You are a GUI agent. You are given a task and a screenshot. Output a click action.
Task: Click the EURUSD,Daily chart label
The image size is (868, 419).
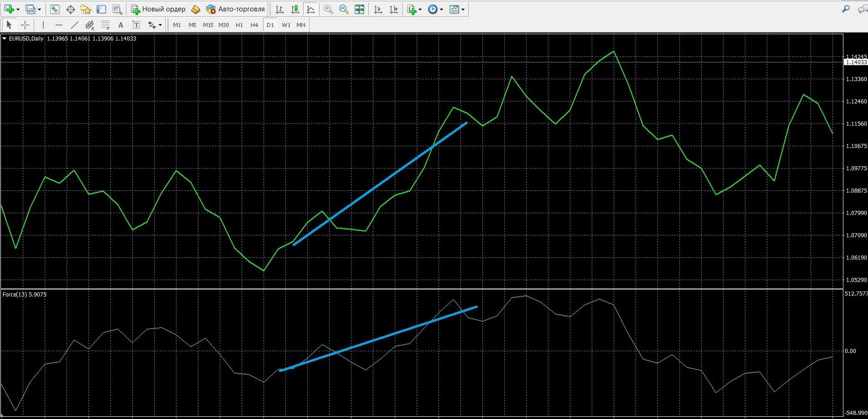pyautogui.click(x=26, y=39)
